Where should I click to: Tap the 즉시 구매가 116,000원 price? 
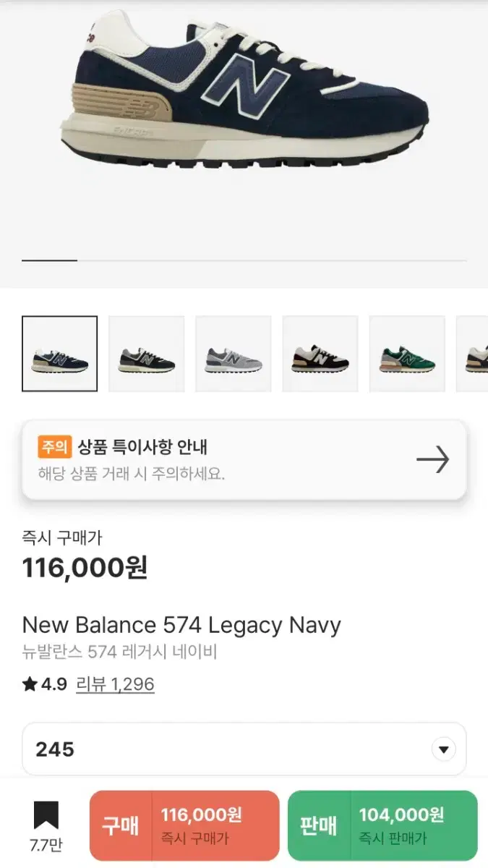click(x=85, y=569)
